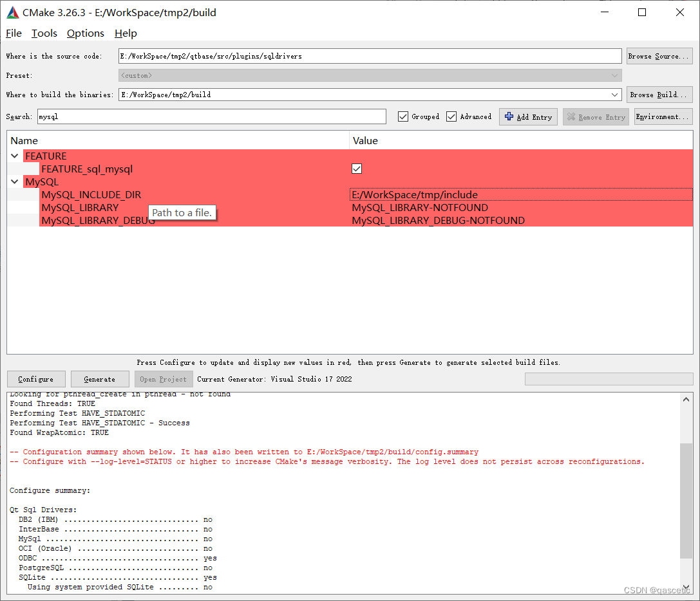Toggle the Advanced checkbox
Viewport: 700px width, 601px height.
pos(451,116)
